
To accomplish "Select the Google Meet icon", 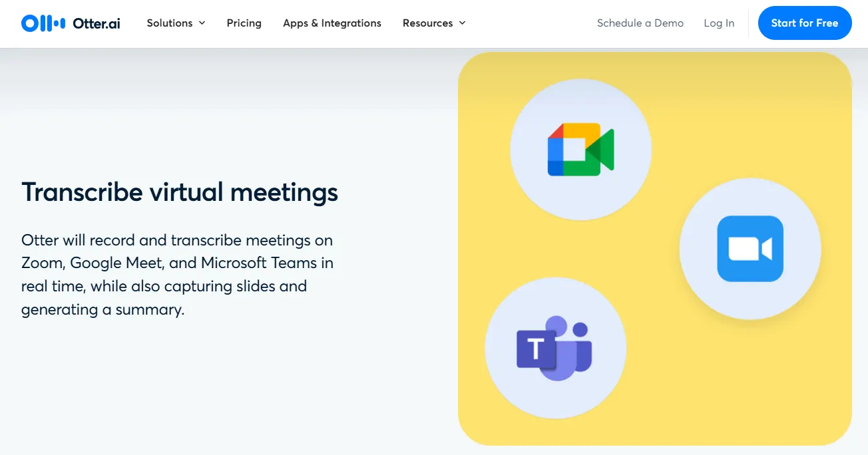I will point(580,148).
